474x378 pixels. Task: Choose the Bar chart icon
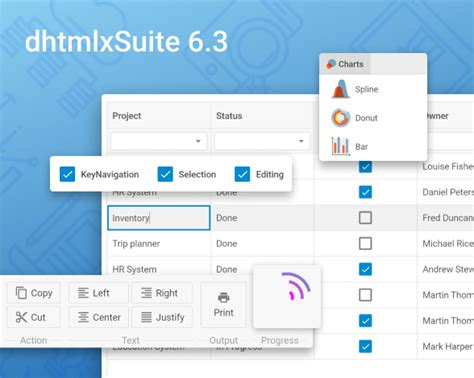click(x=340, y=146)
